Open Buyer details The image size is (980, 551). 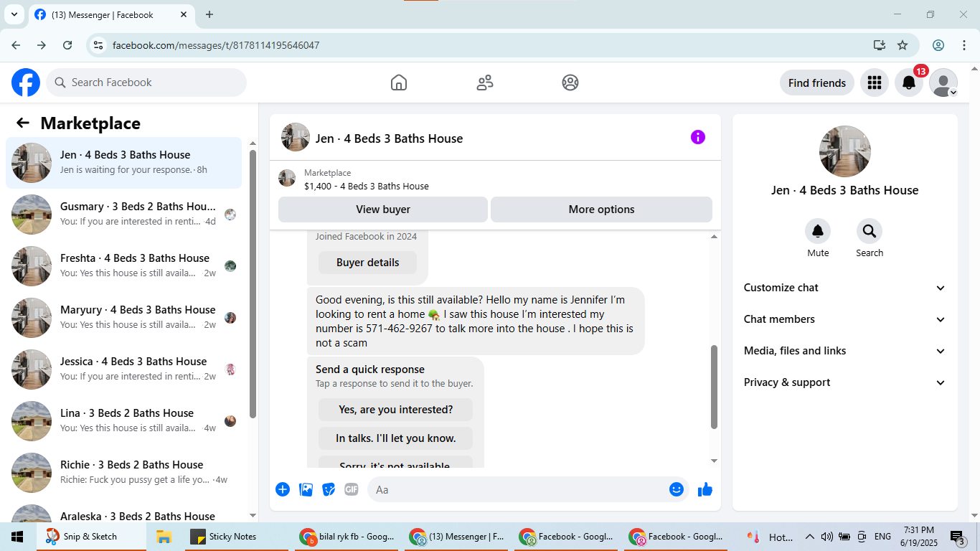pyautogui.click(x=368, y=263)
